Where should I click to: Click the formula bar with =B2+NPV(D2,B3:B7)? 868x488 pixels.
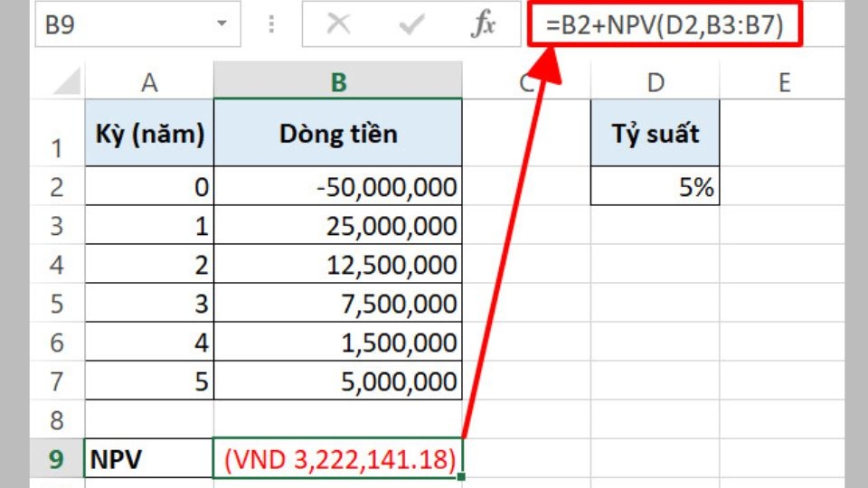(x=665, y=25)
